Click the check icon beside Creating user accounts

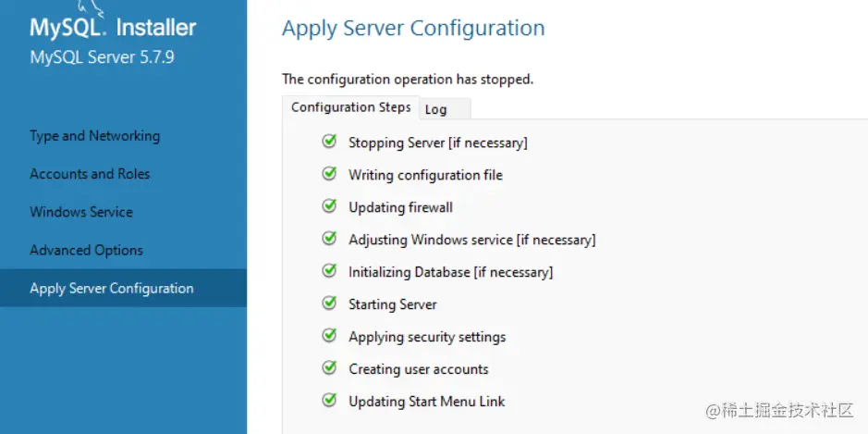tap(329, 367)
